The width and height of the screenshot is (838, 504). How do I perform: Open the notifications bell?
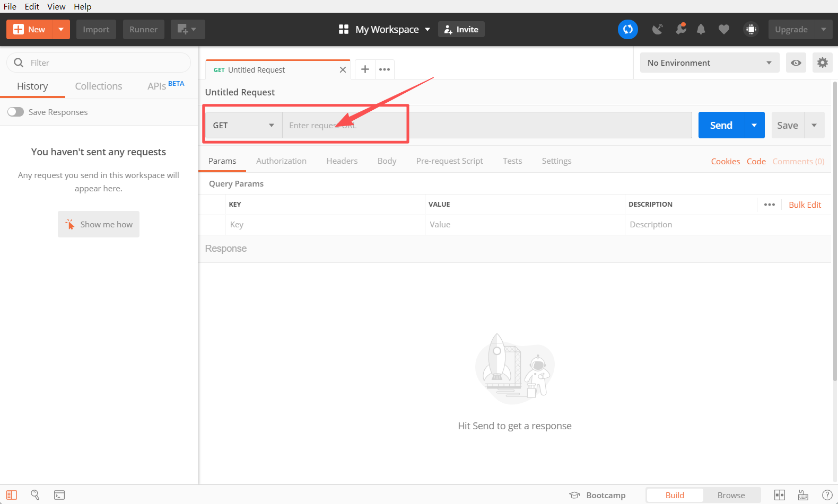[x=701, y=29]
